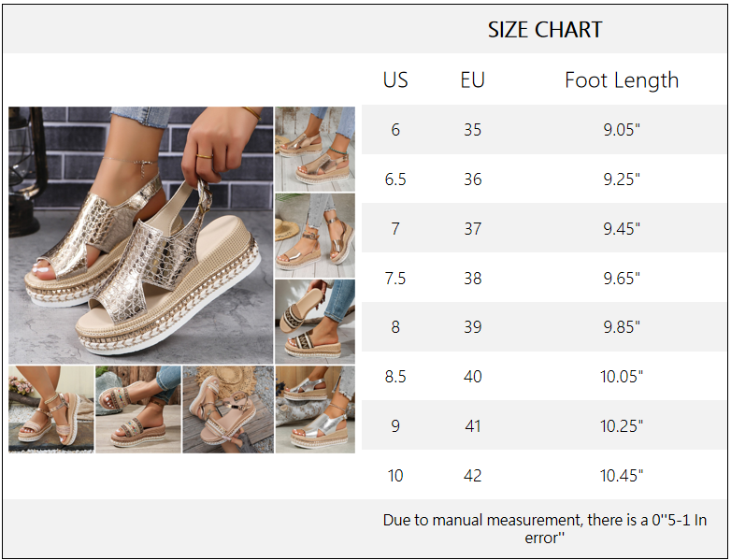Select US size 6.5 in the chart
This screenshot has width=731, height=560.
coord(395,179)
